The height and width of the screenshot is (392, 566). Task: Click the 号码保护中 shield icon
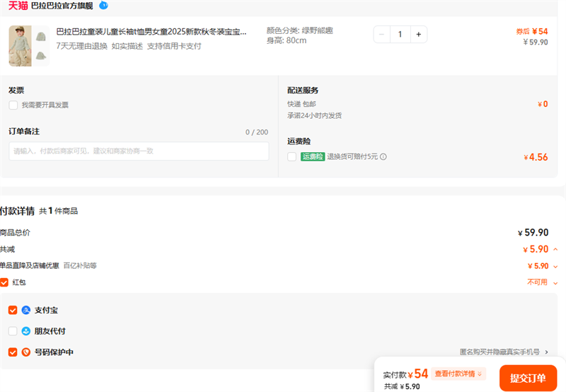click(26, 352)
